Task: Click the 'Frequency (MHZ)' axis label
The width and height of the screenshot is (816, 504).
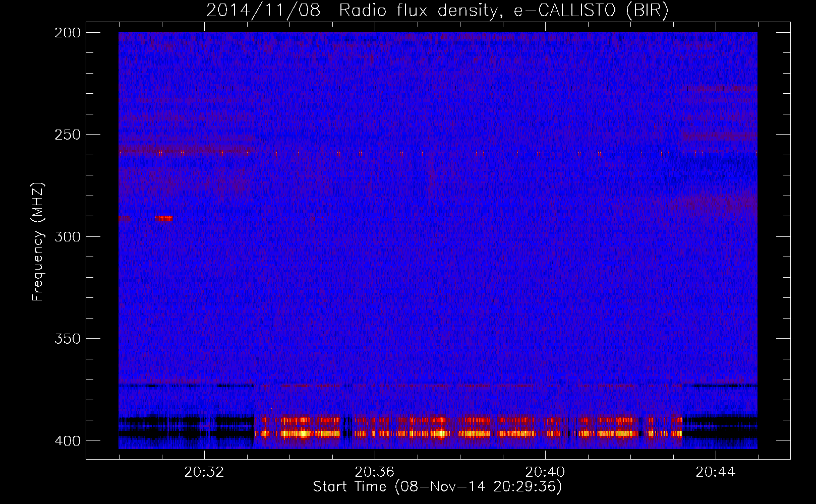Action: [x=38, y=242]
